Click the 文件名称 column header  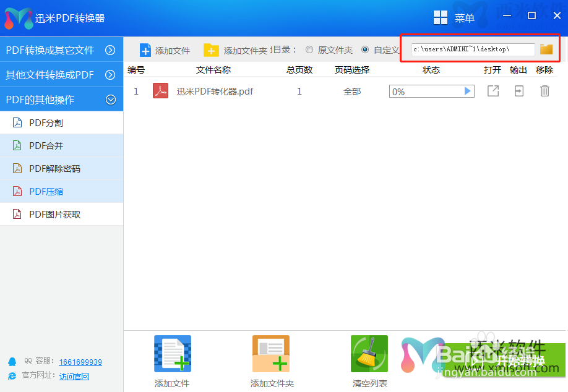coord(213,70)
